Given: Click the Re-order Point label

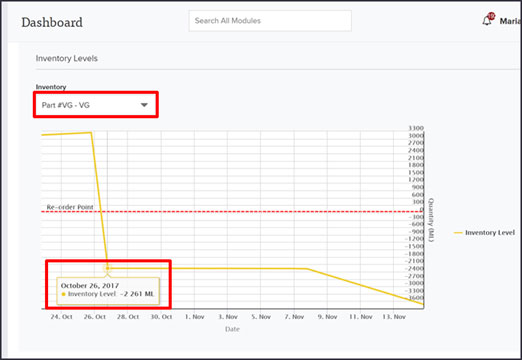Looking at the screenshot, I should tap(70, 207).
